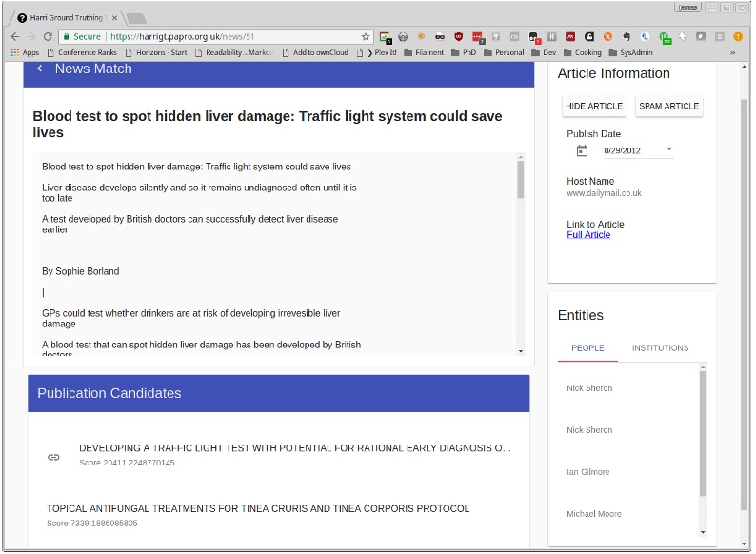Open the Mendeley red extension icon
This screenshot has width=756, height=554.
pyautogui.click(x=570, y=36)
